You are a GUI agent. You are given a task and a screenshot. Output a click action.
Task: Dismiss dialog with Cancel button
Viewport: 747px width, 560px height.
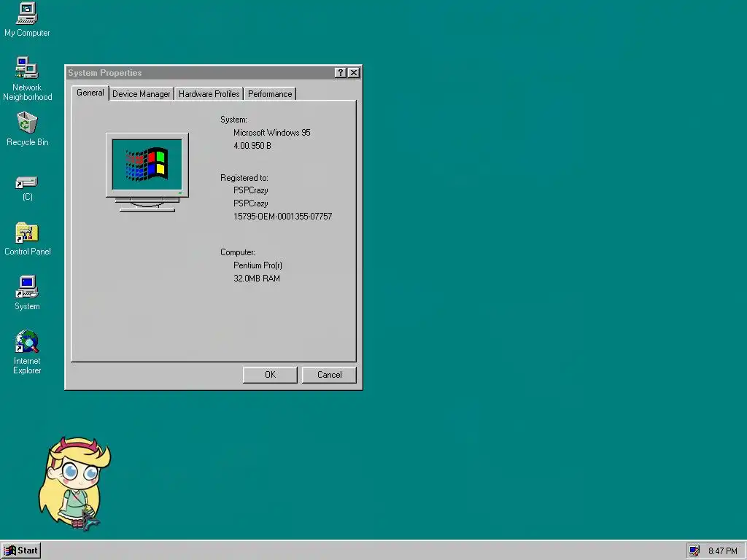(329, 375)
